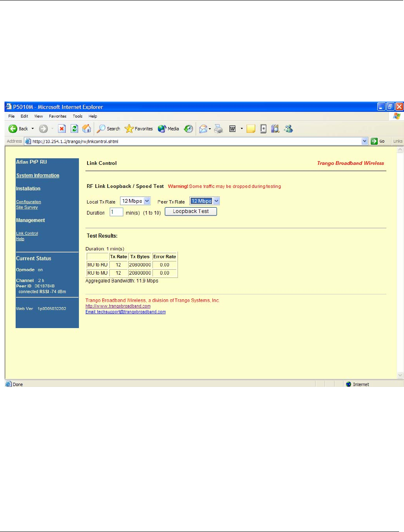Screen dimensions: 404x532
Task: Click the Duration minutes input field
Action: click(x=116, y=212)
